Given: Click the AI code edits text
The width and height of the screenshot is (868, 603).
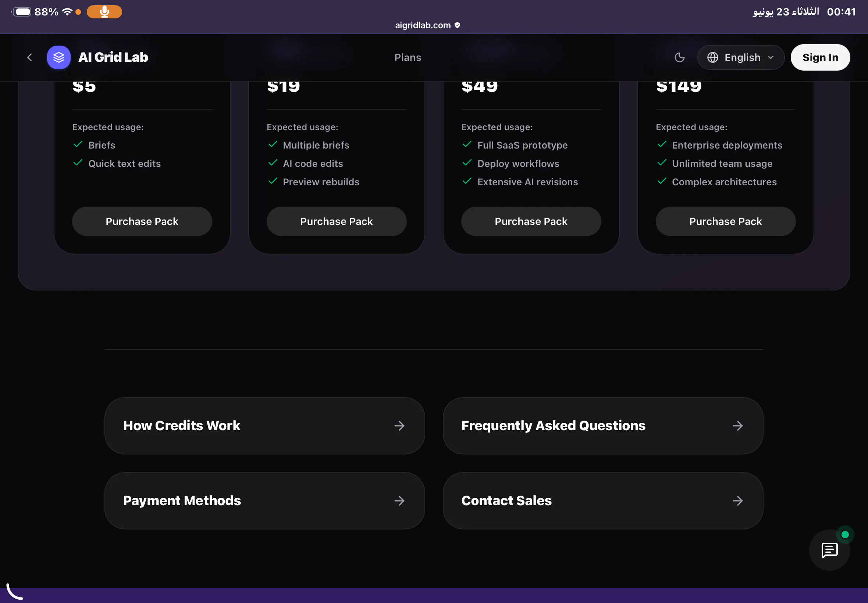Looking at the screenshot, I should pos(313,164).
